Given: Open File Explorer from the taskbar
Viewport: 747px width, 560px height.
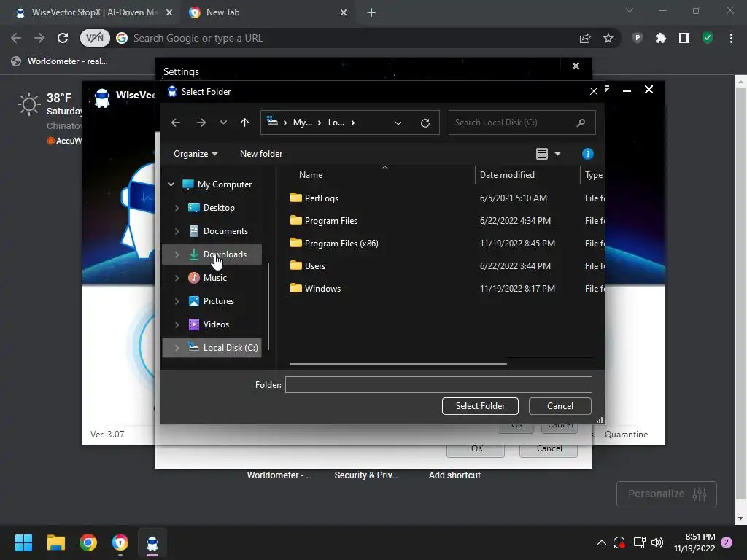Looking at the screenshot, I should [x=55, y=542].
